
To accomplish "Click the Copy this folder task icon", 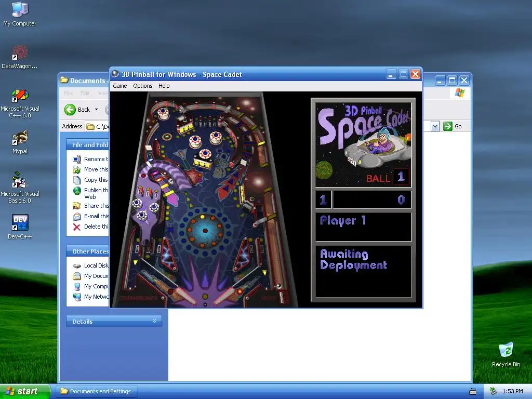I will tap(77, 180).
